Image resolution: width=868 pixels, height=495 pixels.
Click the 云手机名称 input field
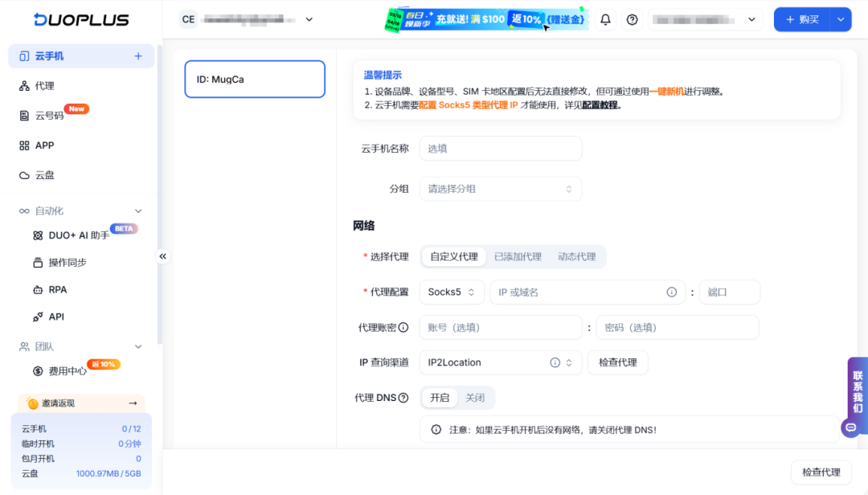pos(500,148)
